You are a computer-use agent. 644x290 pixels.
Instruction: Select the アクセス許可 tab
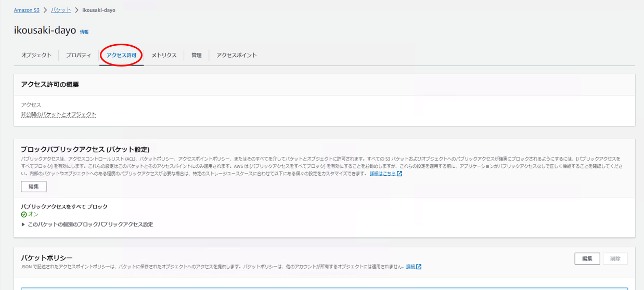121,55
